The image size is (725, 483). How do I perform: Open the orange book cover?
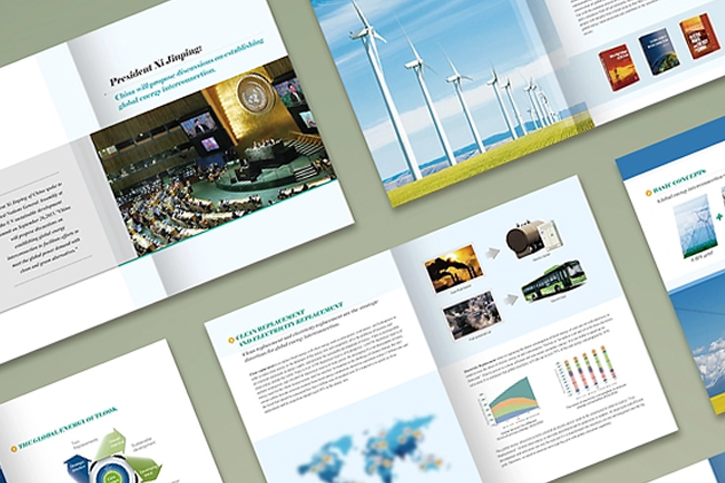(x=701, y=37)
